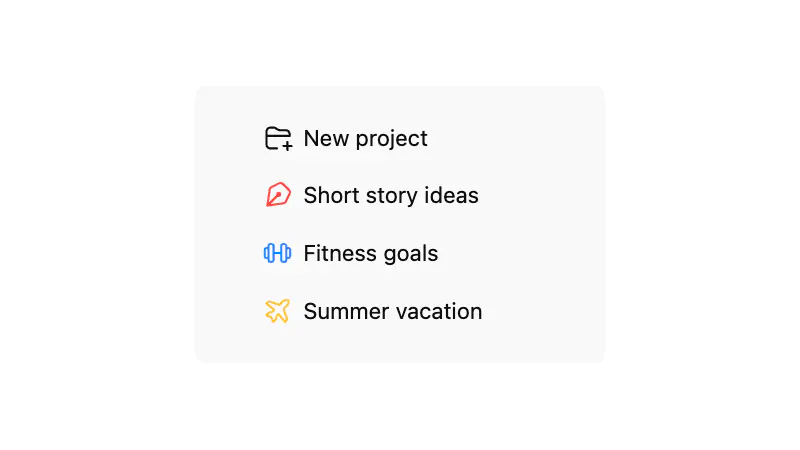Start a new project from the list
The width and height of the screenshot is (800, 450).
[x=365, y=139]
